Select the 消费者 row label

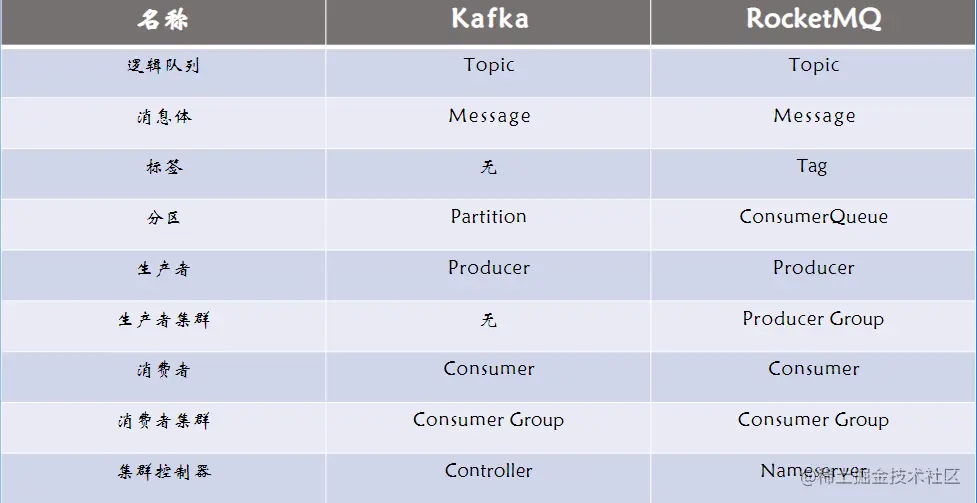coord(164,371)
